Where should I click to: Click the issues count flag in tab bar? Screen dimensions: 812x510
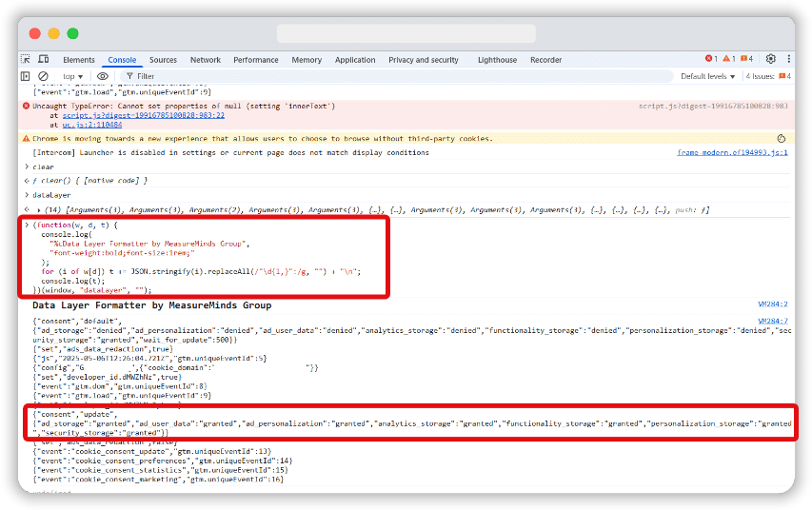[x=746, y=58]
